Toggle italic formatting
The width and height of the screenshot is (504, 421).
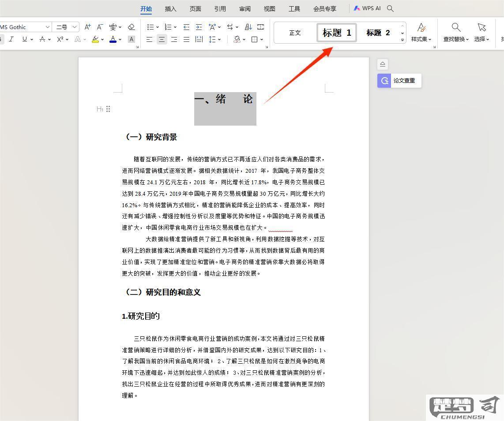pos(11,40)
